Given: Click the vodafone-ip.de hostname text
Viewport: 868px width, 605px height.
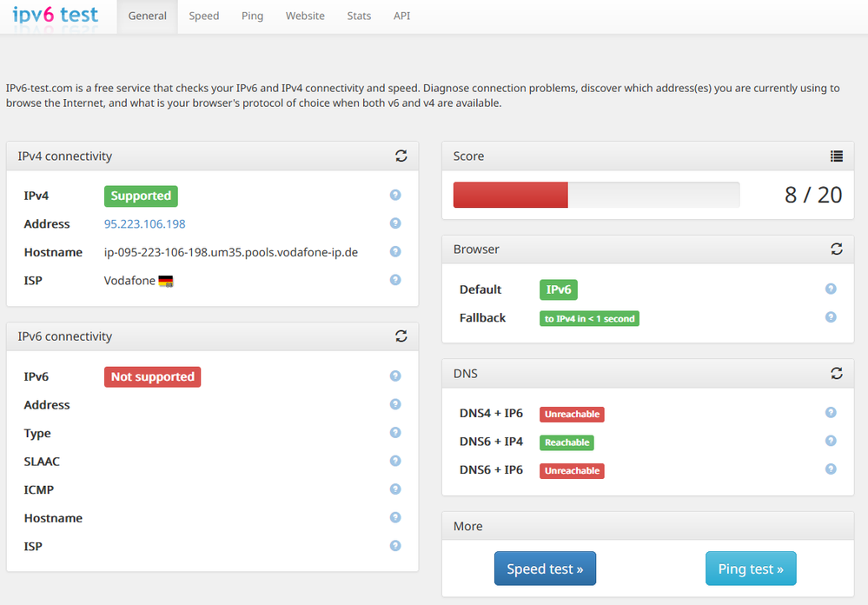Looking at the screenshot, I should [x=231, y=252].
